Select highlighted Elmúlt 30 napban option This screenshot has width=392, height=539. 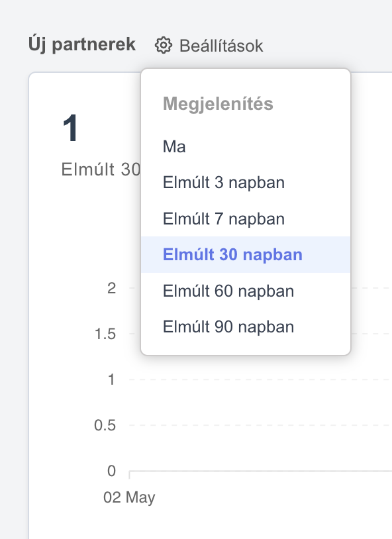(x=246, y=255)
